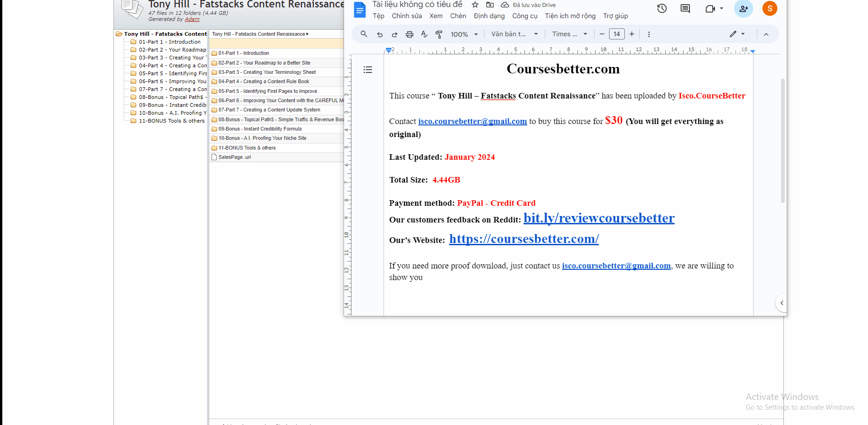The image size is (868, 425).
Task: Open the bit.ly/reviewcoursebetter link
Action: coord(599,218)
